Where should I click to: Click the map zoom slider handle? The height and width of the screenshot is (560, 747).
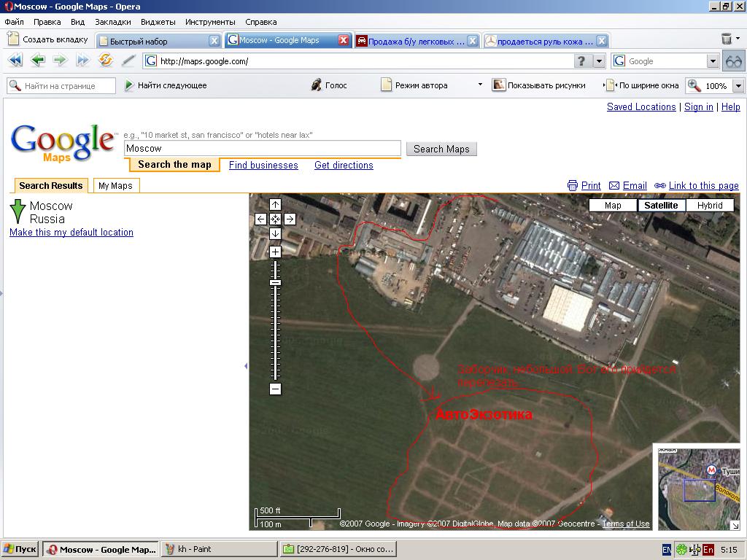(275, 283)
